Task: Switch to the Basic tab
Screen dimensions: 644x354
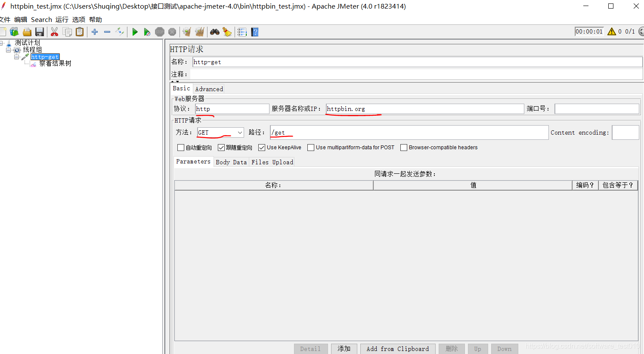Action: pyautogui.click(x=181, y=88)
